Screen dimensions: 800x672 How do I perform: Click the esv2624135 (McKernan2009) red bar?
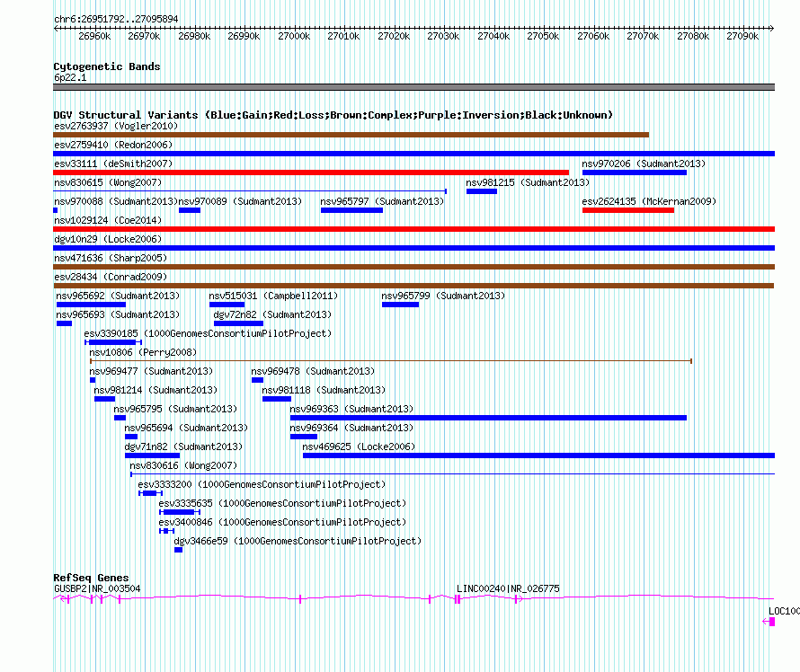[628, 210]
